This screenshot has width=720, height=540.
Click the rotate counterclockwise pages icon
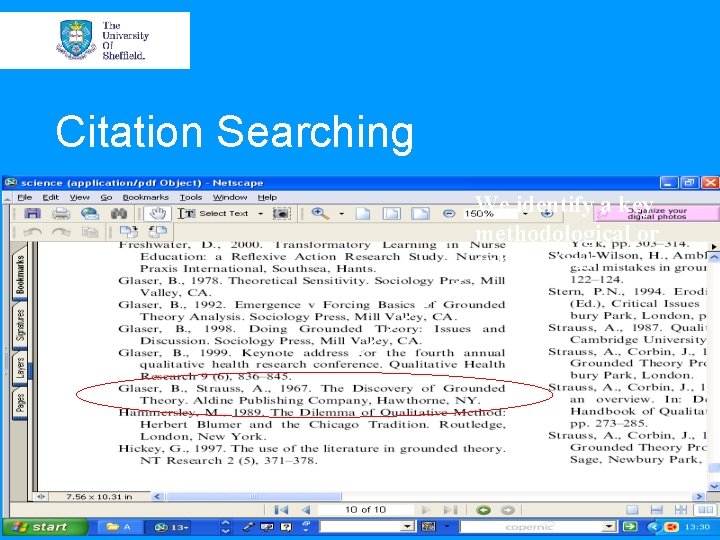point(158,232)
